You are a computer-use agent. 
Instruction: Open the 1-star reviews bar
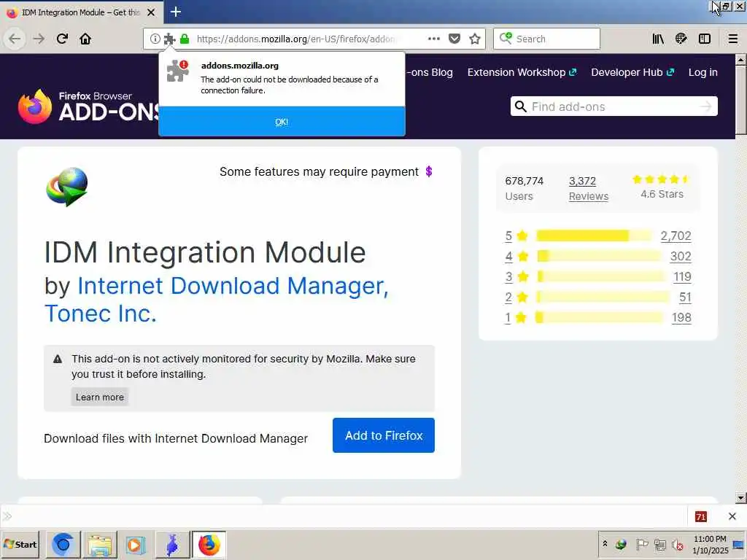coord(599,318)
